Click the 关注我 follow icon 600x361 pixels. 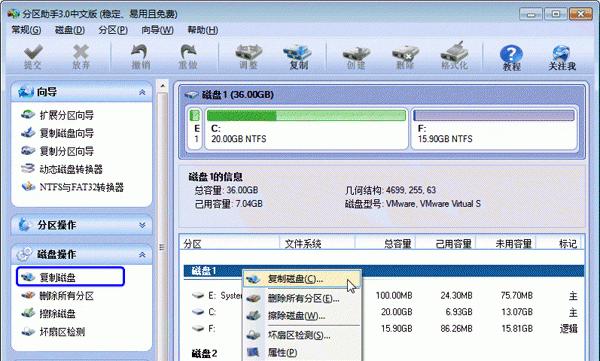[x=562, y=58]
